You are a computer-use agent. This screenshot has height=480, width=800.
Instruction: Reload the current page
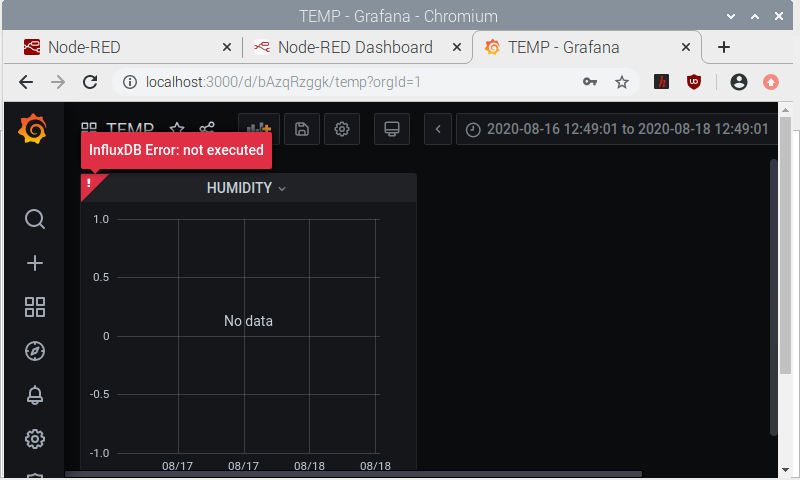click(90, 82)
